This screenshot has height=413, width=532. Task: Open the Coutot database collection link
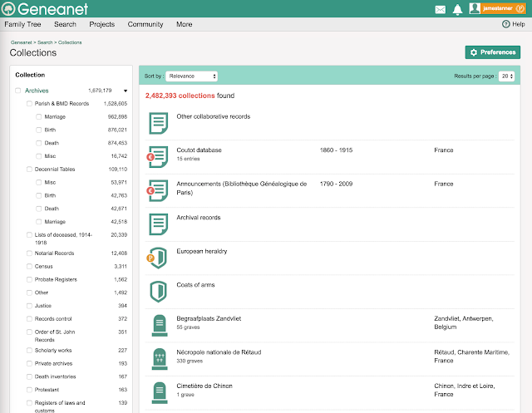(x=199, y=150)
